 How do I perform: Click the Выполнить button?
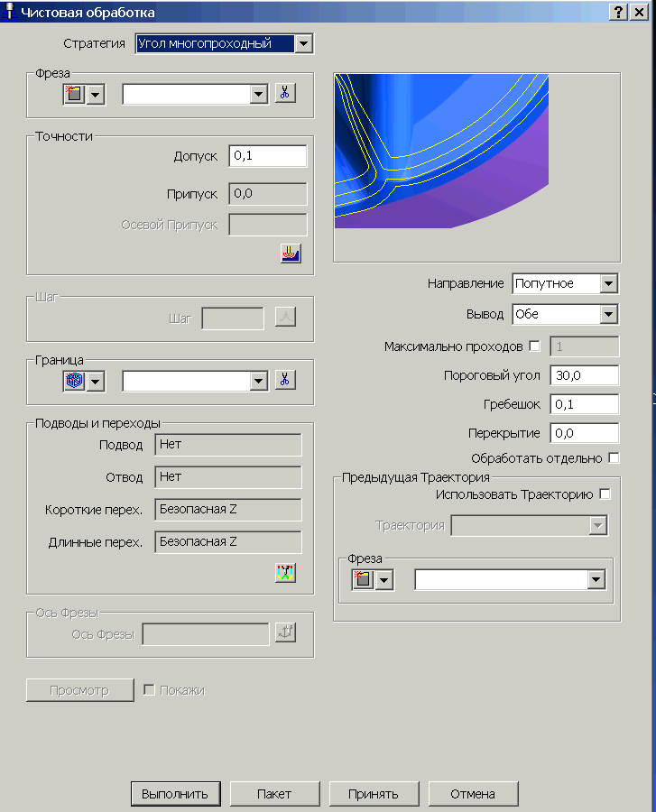point(176,794)
